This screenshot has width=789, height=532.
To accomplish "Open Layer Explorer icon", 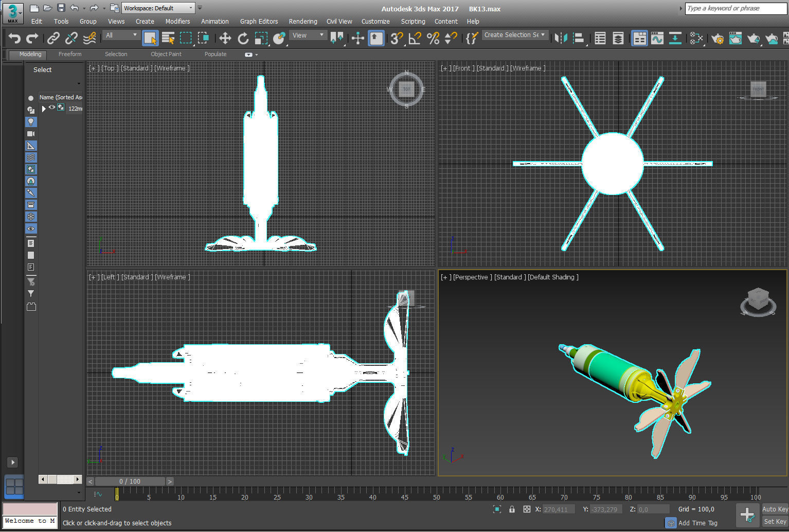I will tap(618, 38).
